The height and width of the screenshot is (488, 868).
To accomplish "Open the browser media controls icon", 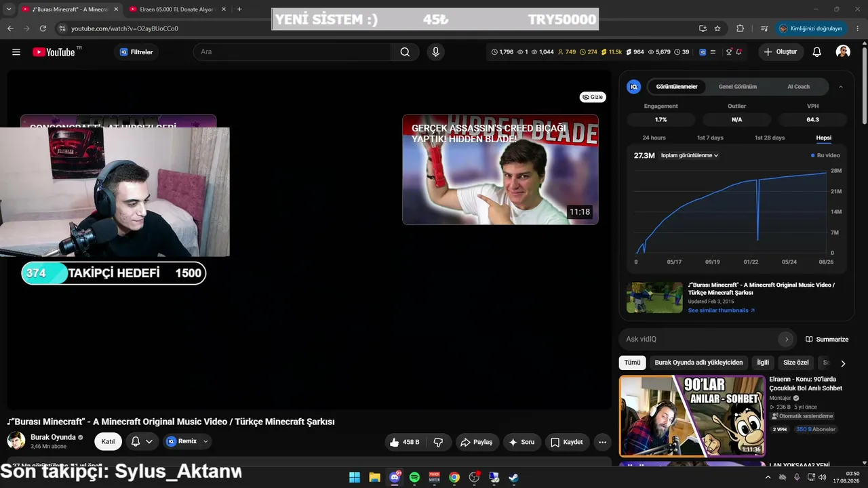I will [x=764, y=28].
